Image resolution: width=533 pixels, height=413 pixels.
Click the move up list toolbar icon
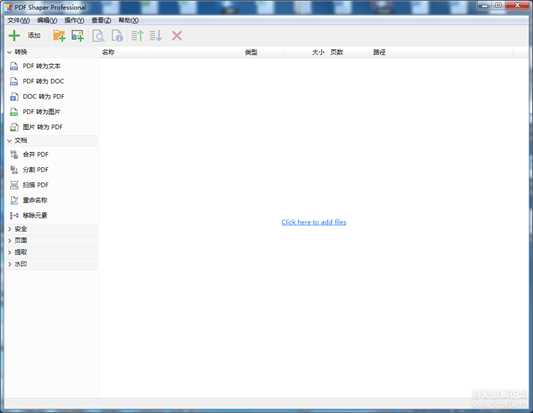(x=137, y=35)
